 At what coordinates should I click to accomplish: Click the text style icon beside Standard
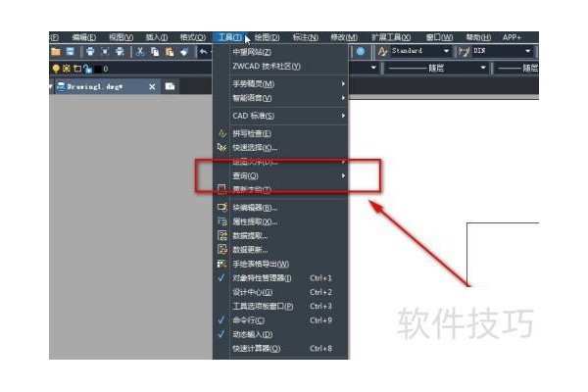point(382,51)
